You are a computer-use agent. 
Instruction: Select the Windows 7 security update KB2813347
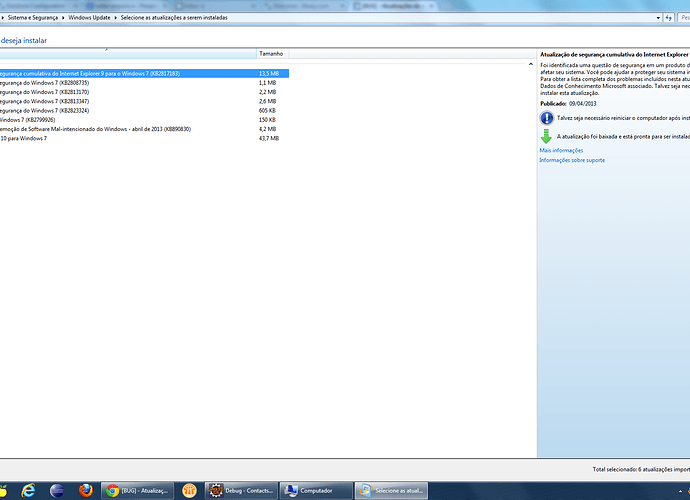(144, 101)
